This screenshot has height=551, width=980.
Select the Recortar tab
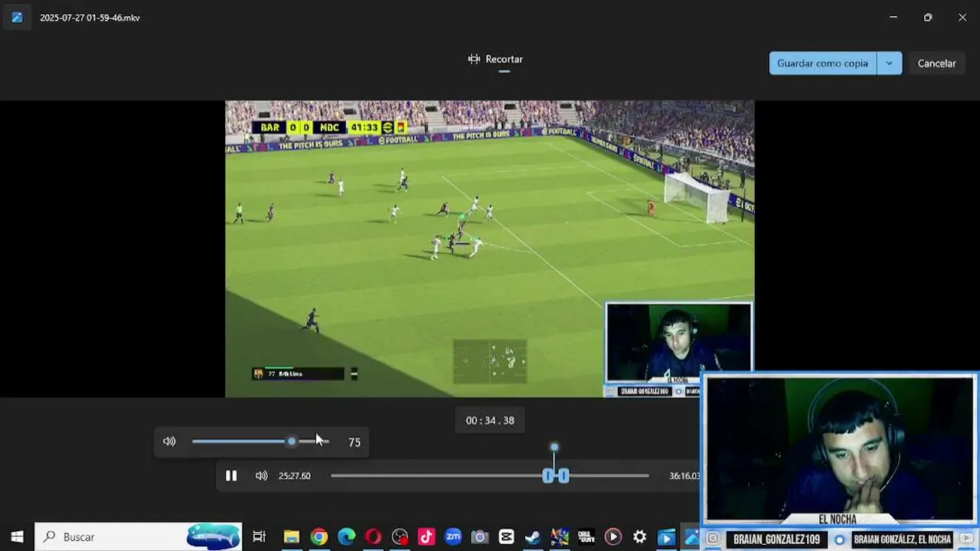point(495,59)
